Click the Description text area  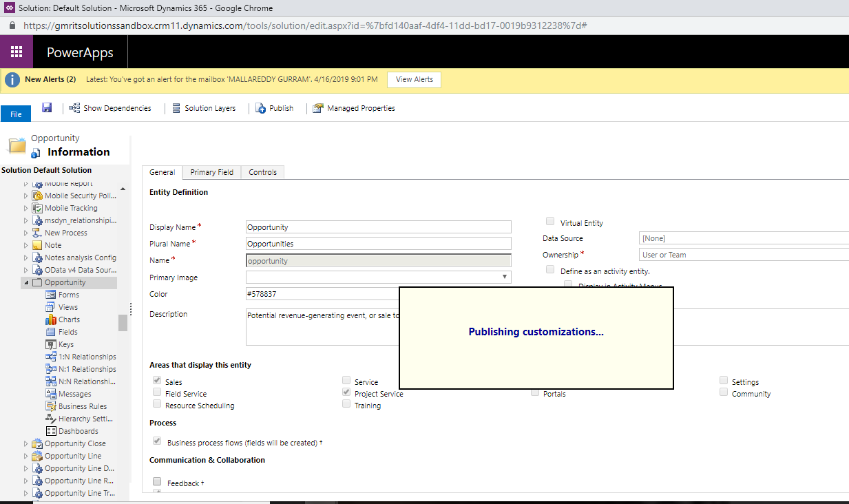coord(322,326)
